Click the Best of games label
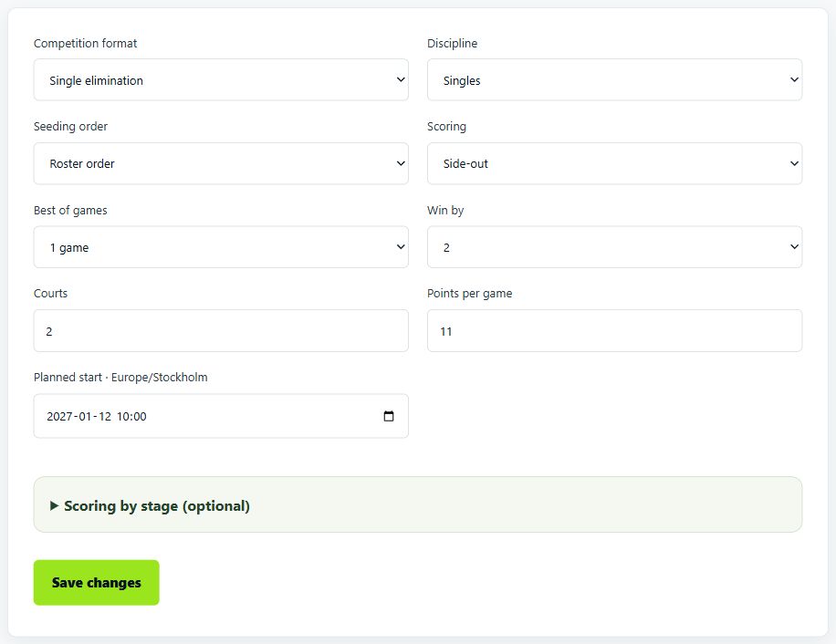 click(70, 211)
